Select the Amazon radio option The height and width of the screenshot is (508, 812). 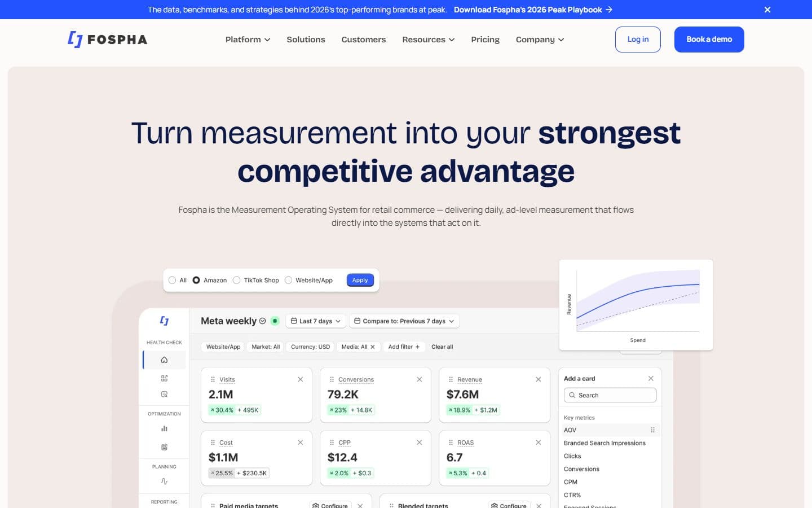coord(196,280)
